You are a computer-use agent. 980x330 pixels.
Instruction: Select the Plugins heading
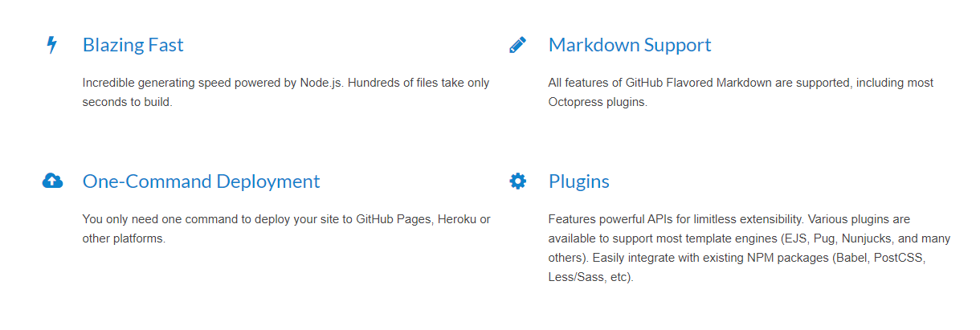pyautogui.click(x=579, y=181)
